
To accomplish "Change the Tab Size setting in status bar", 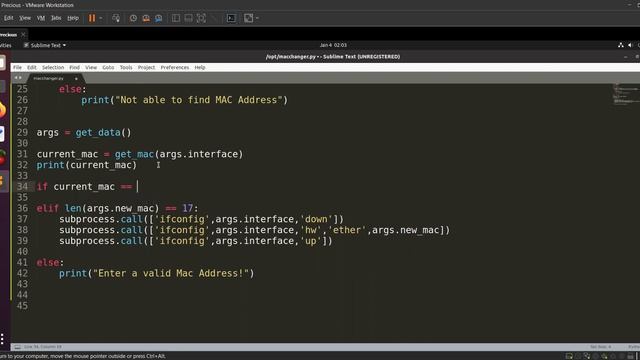I will coord(600,347).
